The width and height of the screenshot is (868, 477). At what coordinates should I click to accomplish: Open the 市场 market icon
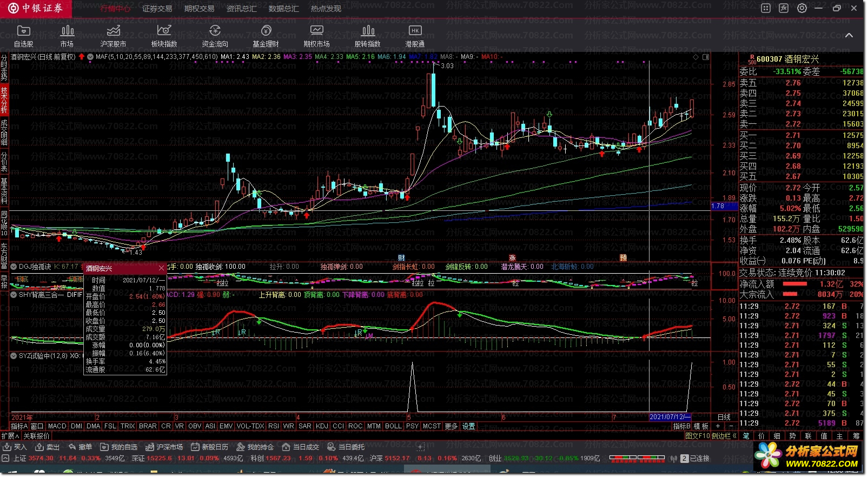(x=67, y=36)
